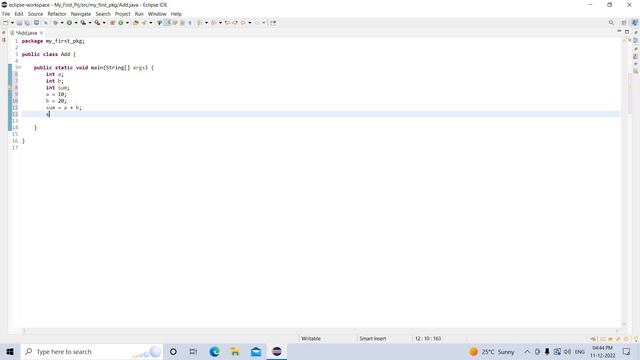Click the editor horizontal scrollbar
The image size is (640, 360).
320,331
